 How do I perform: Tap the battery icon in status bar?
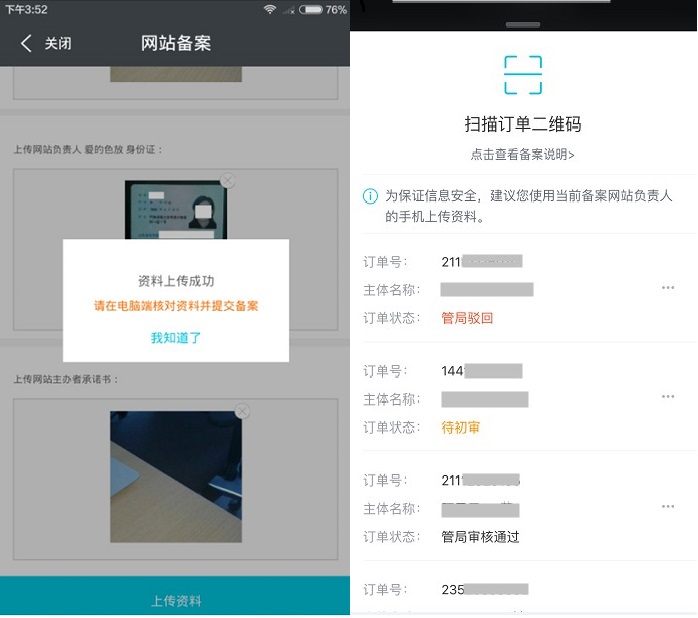(310, 9)
